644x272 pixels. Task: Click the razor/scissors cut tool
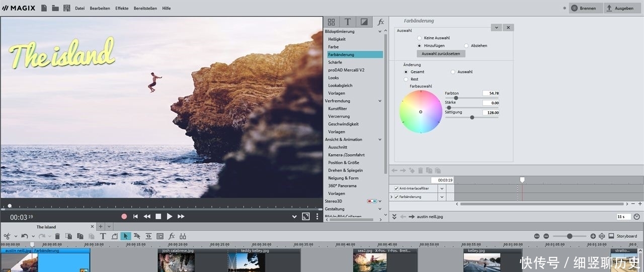pyautogui.click(x=7, y=236)
